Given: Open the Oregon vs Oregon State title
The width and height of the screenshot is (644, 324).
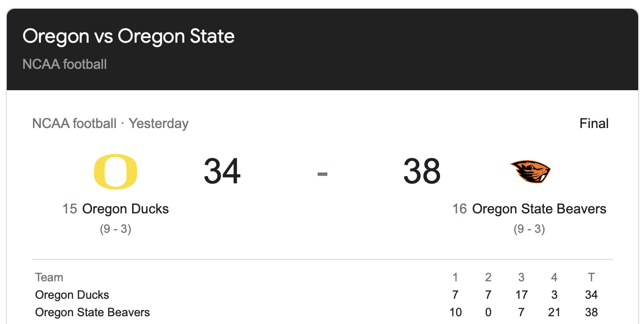Looking at the screenshot, I should pyautogui.click(x=129, y=36).
